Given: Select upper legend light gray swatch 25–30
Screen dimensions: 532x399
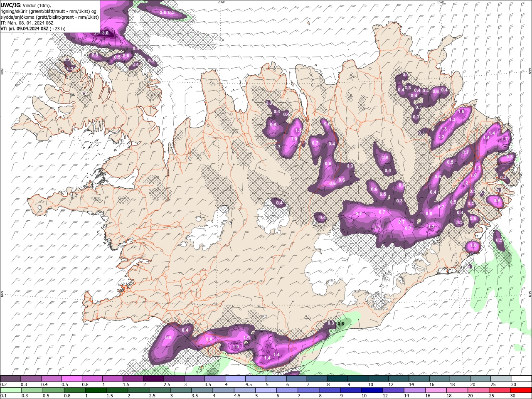Looking at the screenshot, I should pyautogui.click(x=501, y=379).
